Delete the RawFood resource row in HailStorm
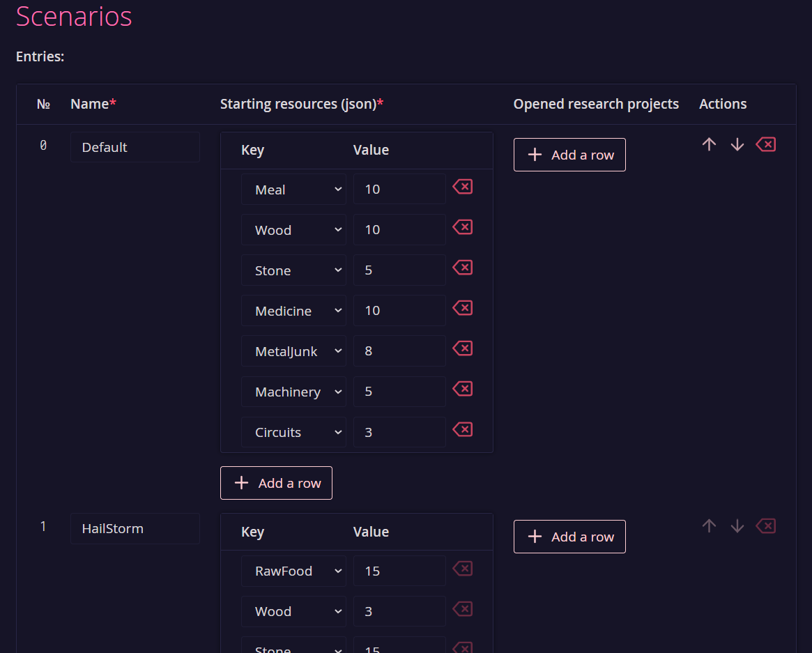The height and width of the screenshot is (653, 812). pos(462,569)
